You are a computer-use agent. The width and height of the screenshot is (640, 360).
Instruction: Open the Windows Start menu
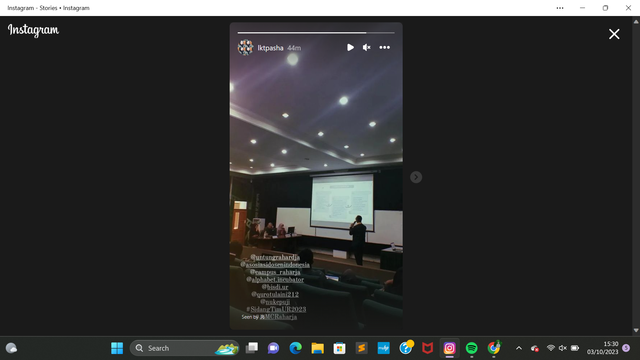(x=117, y=348)
